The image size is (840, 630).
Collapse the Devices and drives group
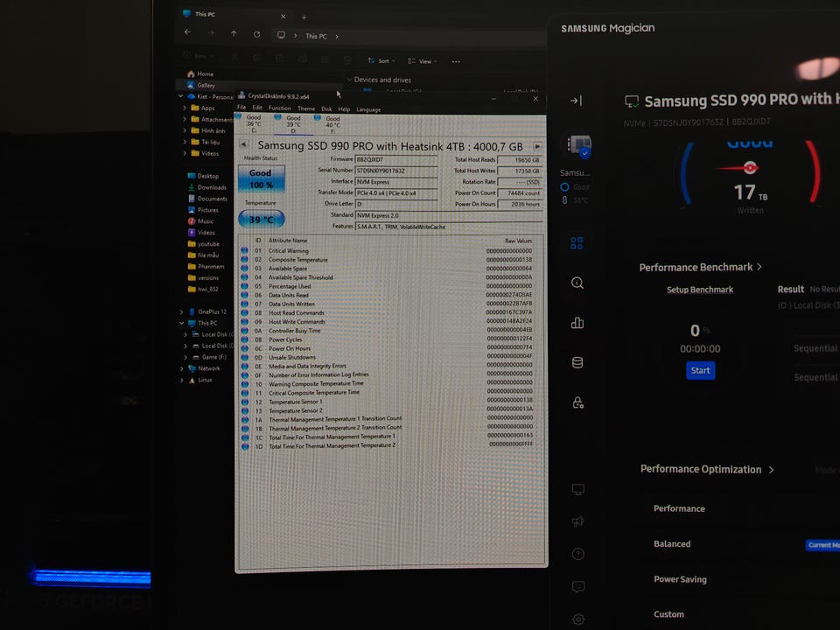[349, 80]
